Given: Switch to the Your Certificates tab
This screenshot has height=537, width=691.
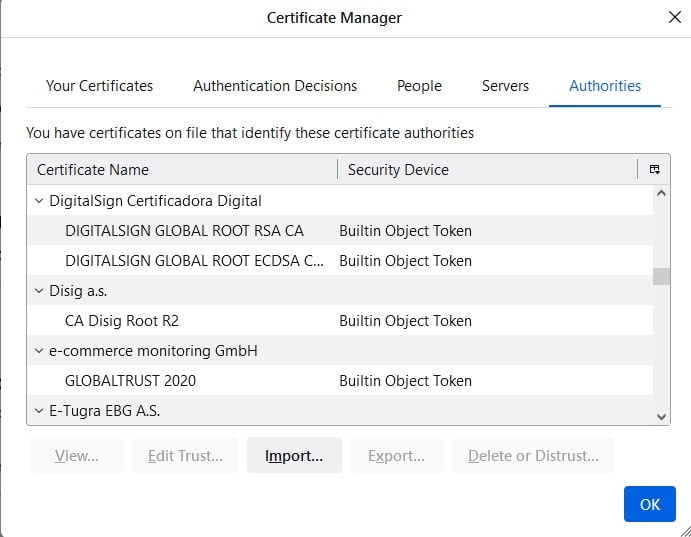Looking at the screenshot, I should pos(100,85).
